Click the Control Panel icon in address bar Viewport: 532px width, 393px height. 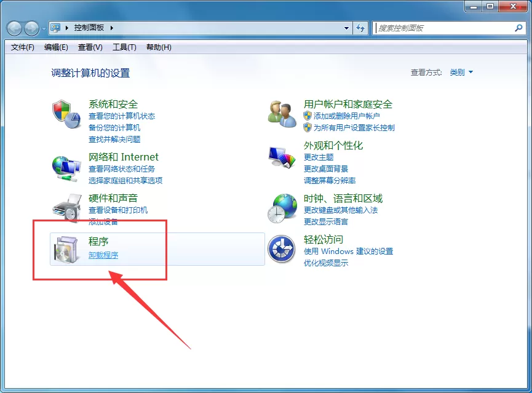[x=55, y=28]
